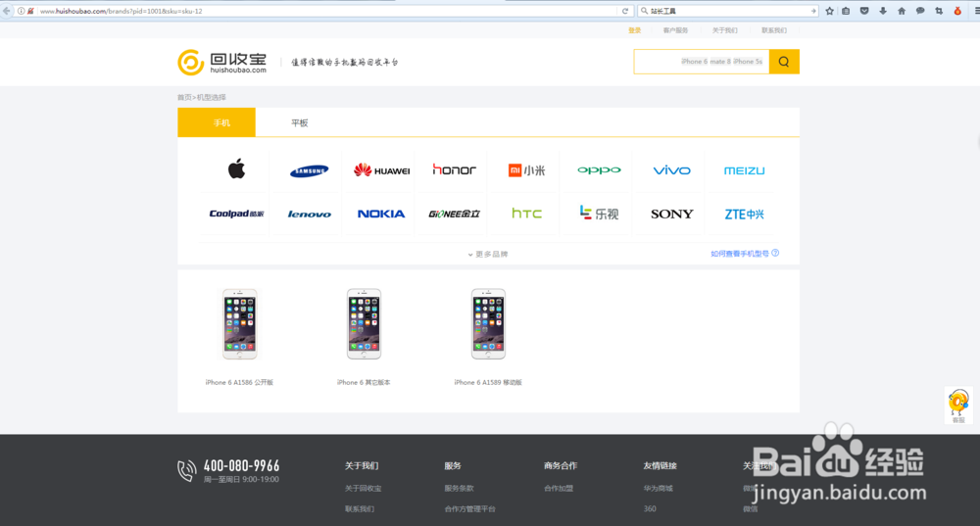Switch to the 平板 tab
980x526 pixels.
point(299,122)
